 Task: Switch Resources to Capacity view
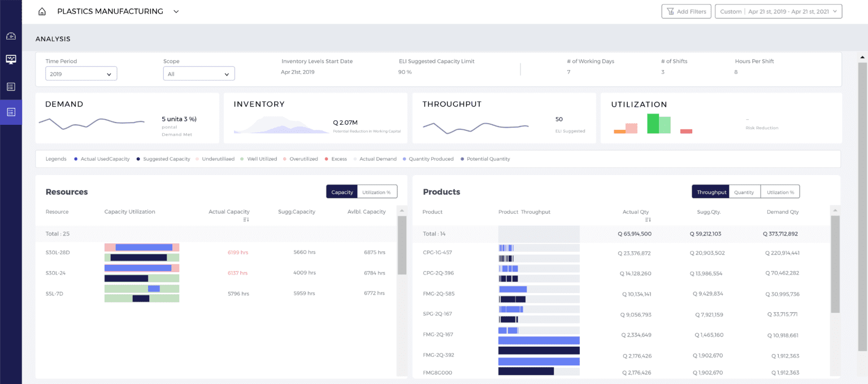pyautogui.click(x=342, y=192)
